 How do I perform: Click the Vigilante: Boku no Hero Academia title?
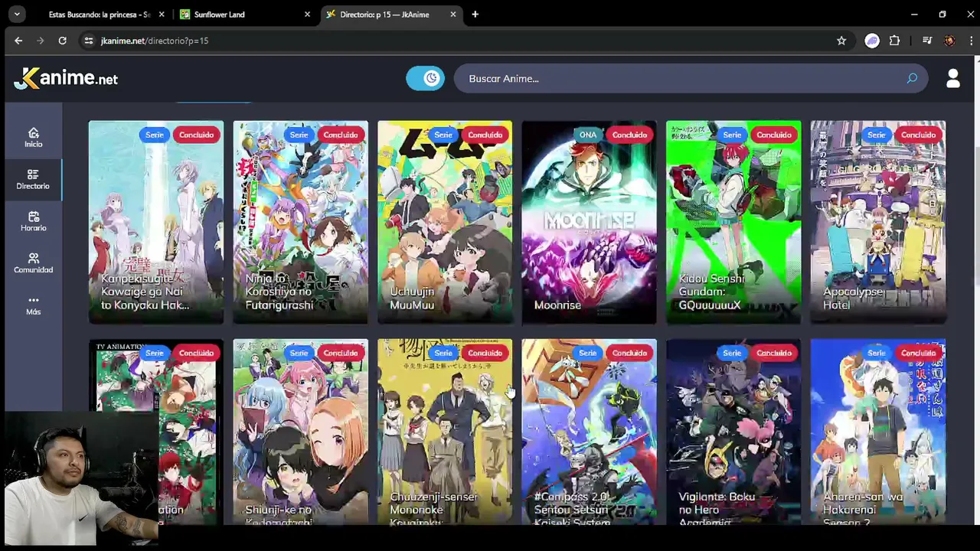(717, 509)
